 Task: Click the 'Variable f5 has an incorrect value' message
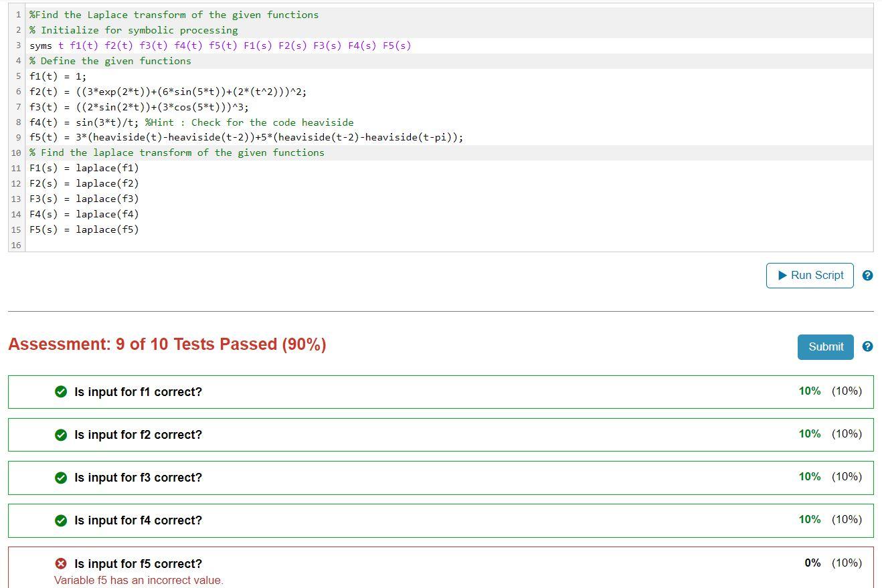[x=139, y=580]
